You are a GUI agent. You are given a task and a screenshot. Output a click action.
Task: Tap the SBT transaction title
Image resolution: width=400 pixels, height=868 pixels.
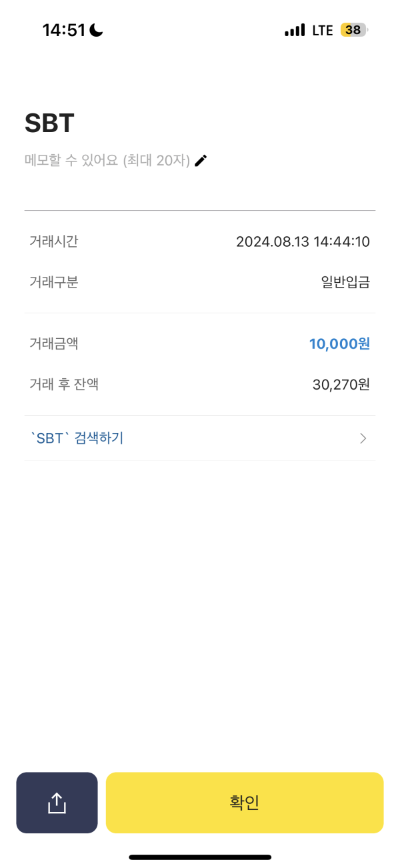[x=49, y=123]
